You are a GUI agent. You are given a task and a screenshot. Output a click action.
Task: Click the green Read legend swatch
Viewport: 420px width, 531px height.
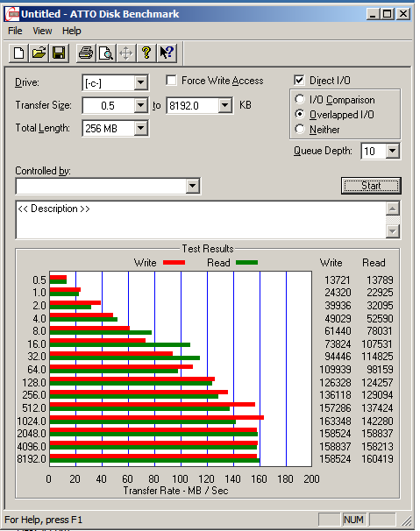point(246,263)
